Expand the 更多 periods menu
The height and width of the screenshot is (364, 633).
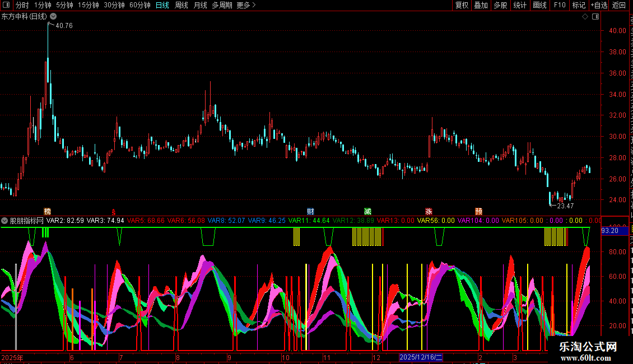pos(246,5)
